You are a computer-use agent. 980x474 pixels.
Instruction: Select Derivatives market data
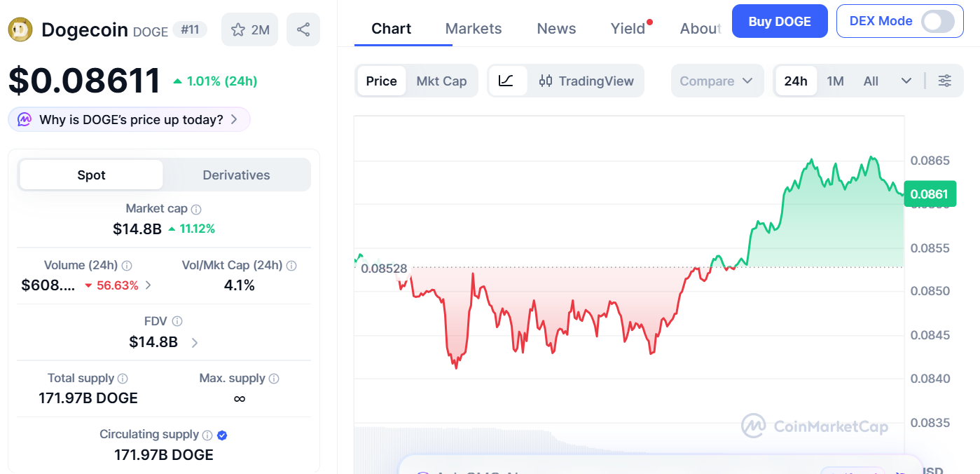[x=236, y=175]
